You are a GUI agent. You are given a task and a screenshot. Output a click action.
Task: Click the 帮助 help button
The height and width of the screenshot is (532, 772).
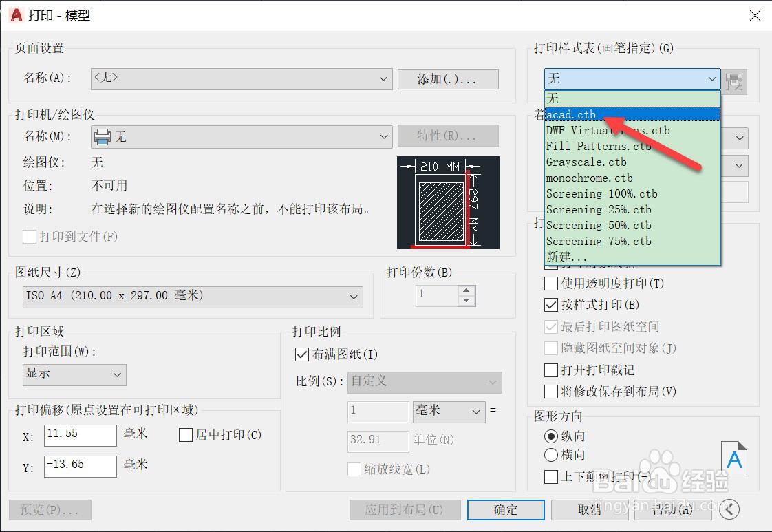pyautogui.click(x=673, y=510)
